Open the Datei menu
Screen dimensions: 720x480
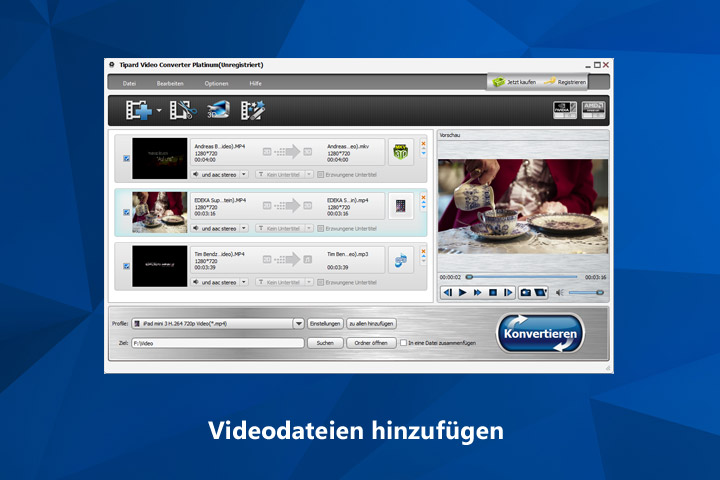coord(129,84)
